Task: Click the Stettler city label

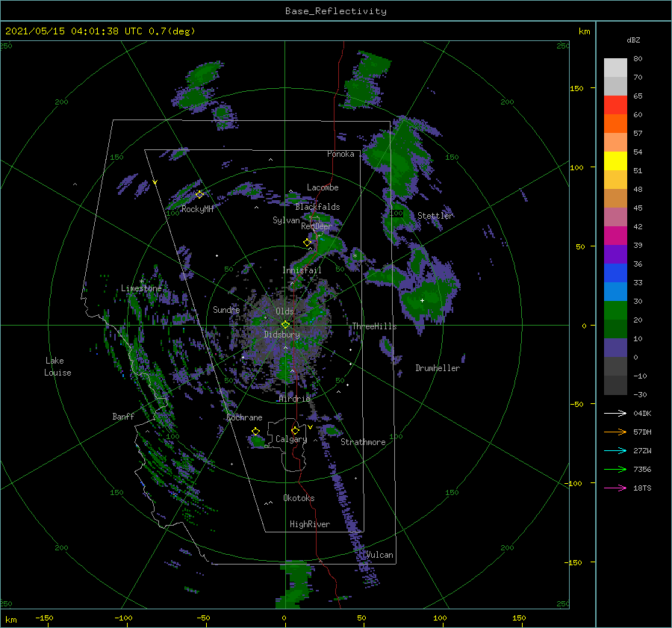Action: click(435, 216)
